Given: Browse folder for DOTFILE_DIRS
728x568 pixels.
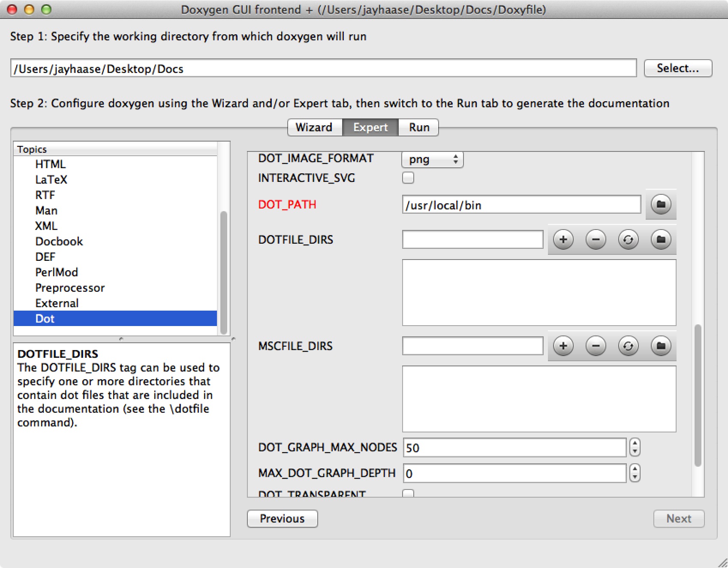Looking at the screenshot, I should pyautogui.click(x=661, y=239).
